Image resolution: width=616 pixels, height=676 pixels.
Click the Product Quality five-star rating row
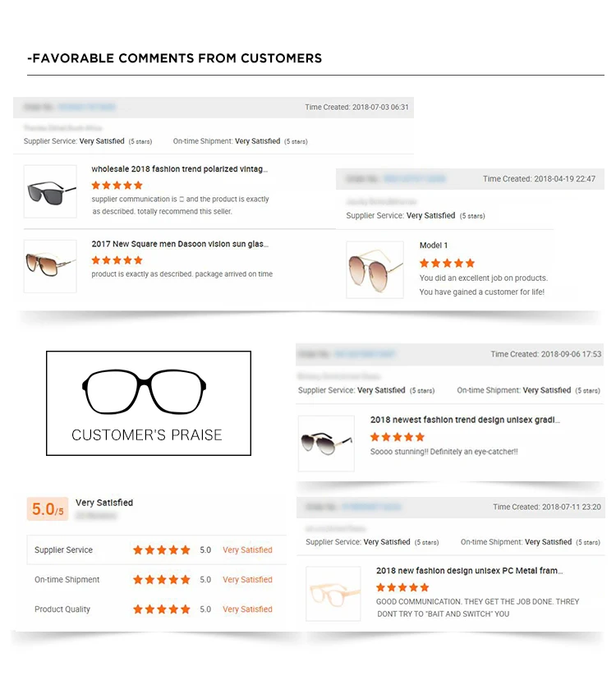157,609
